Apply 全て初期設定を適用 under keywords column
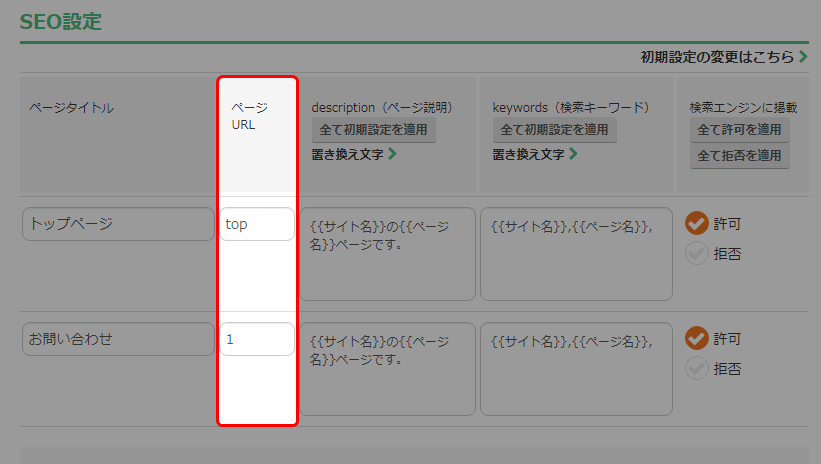 coord(554,130)
